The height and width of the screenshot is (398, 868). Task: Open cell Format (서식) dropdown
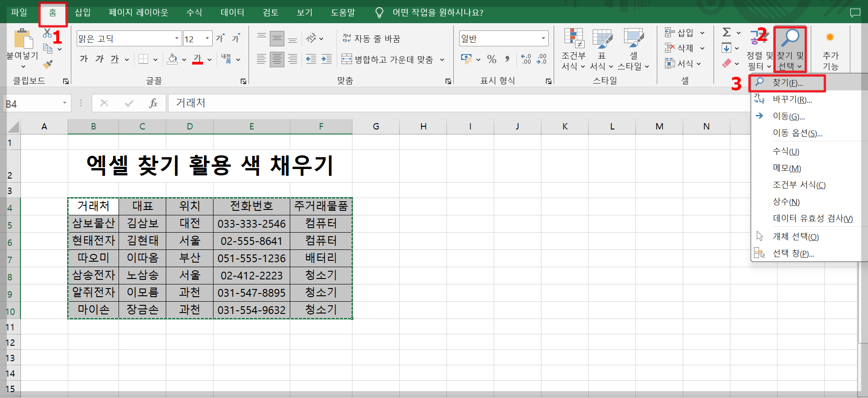[683, 64]
